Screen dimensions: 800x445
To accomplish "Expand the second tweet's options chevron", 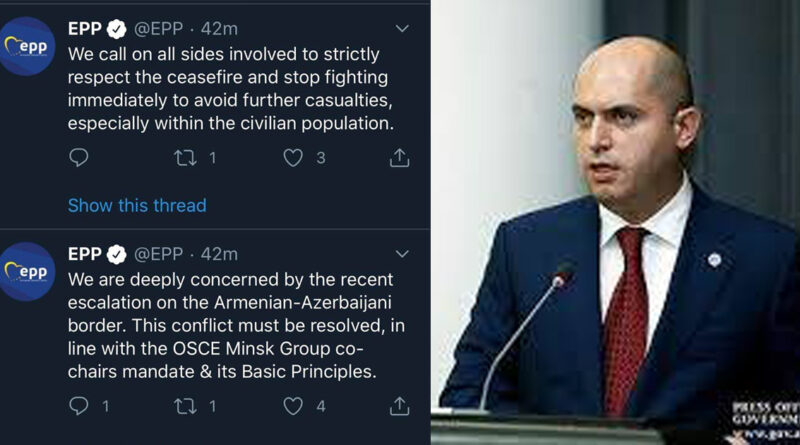I will tap(402, 253).
